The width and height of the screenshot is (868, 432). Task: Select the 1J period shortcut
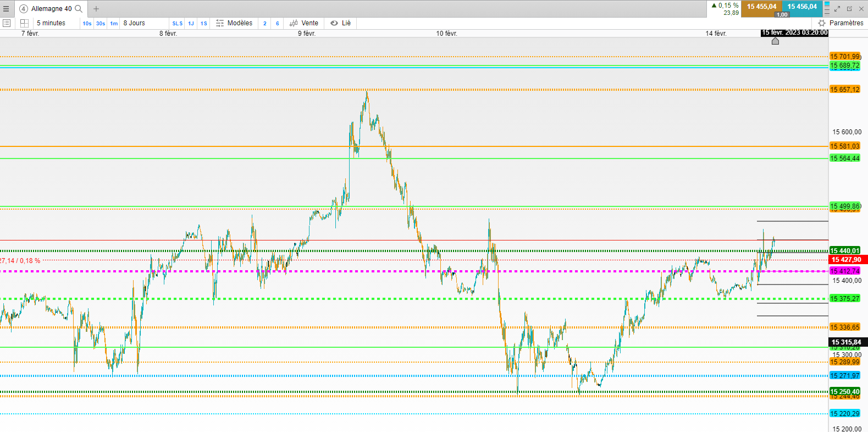(191, 23)
